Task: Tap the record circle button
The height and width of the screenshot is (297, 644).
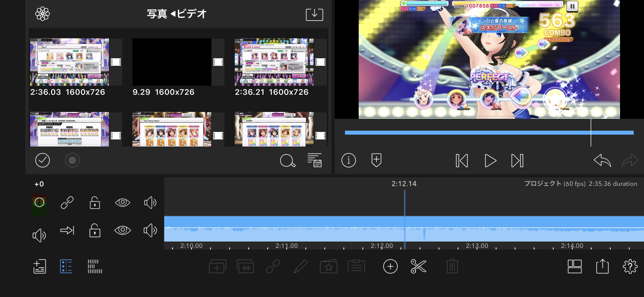Action: [x=72, y=160]
